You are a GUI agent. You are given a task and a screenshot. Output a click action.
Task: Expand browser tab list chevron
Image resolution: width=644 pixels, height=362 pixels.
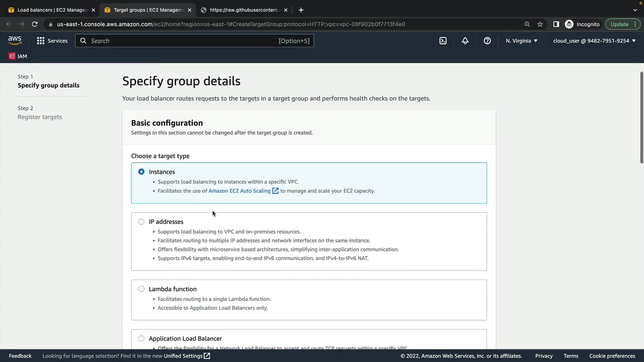[x=635, y=10]
